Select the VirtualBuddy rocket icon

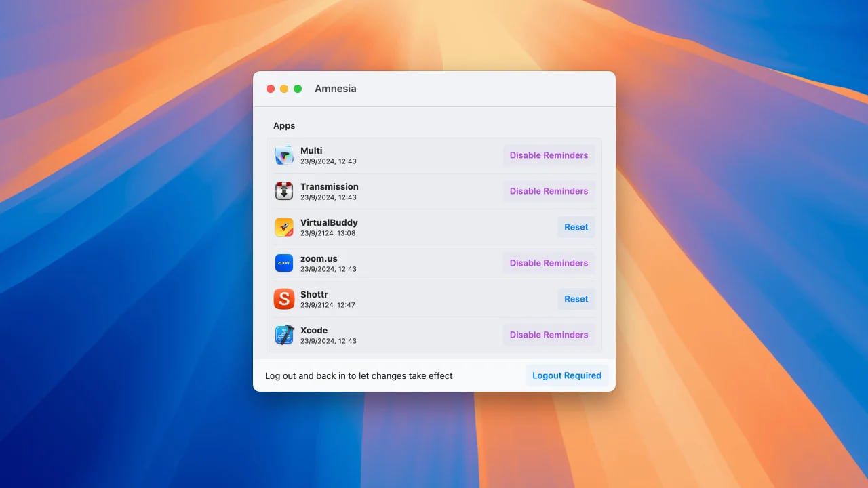pyautogui.click(x=283, y=227)
